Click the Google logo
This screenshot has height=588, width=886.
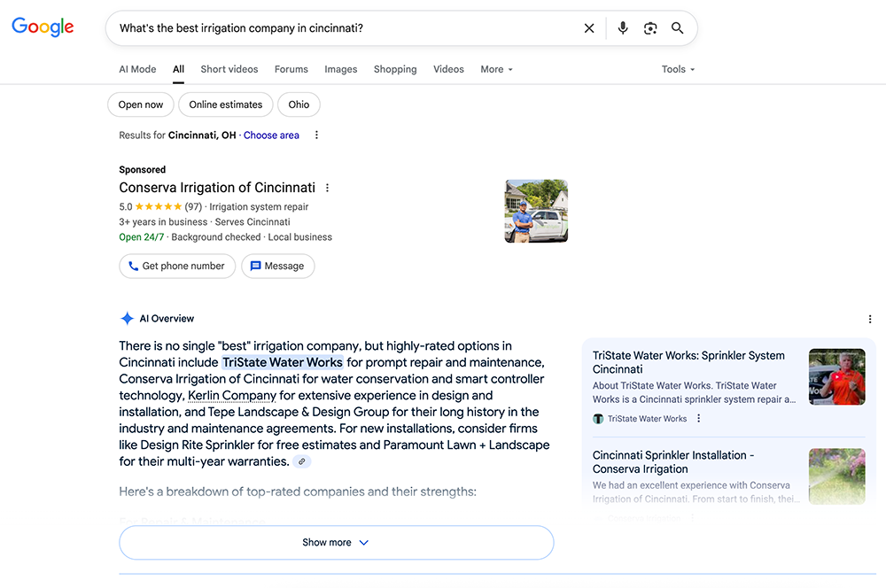click(43, 27)
